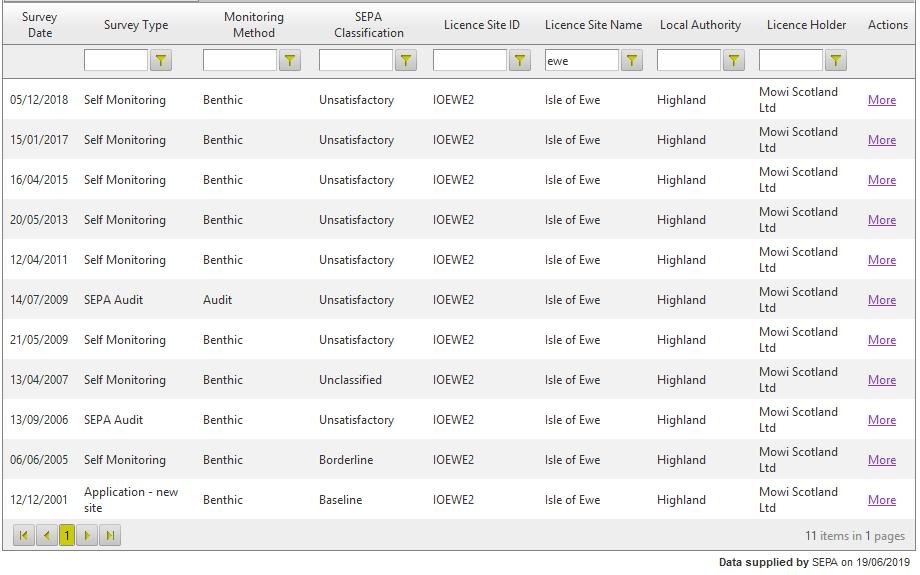The width and height of the screenshot is (920, 575).
Task: Click the Licence Site Name filter text box
Action: [581, 61]
